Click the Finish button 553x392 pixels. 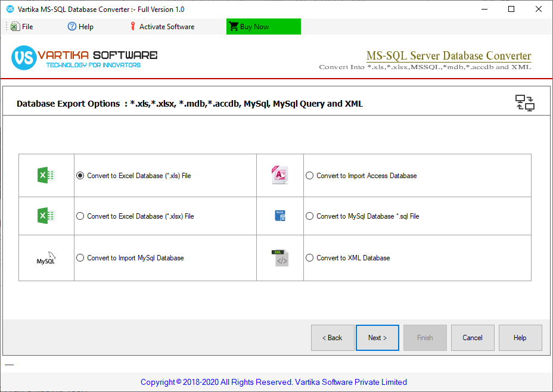coord(425,338)
